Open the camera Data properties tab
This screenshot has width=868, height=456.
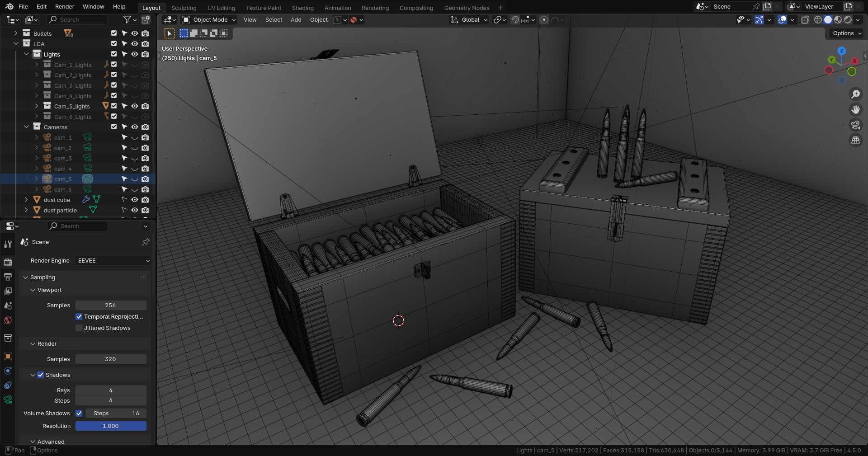pyautogui.click(x=8, y=400)
